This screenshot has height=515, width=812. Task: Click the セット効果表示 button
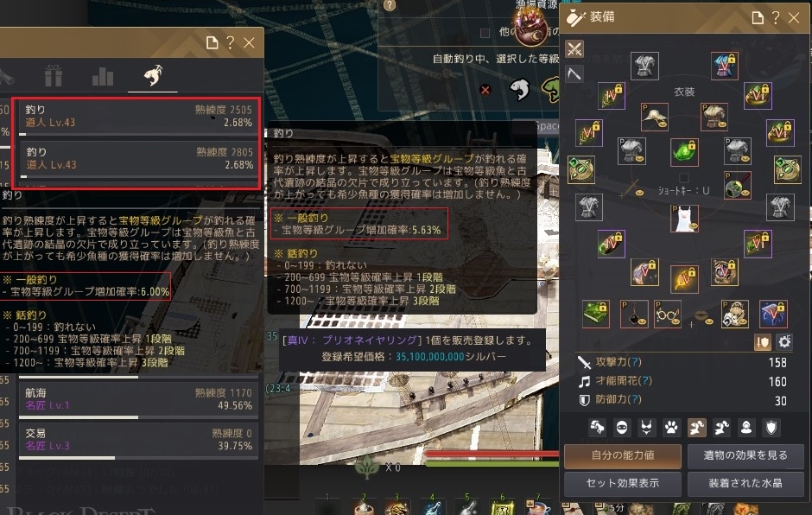pos(623,483)
